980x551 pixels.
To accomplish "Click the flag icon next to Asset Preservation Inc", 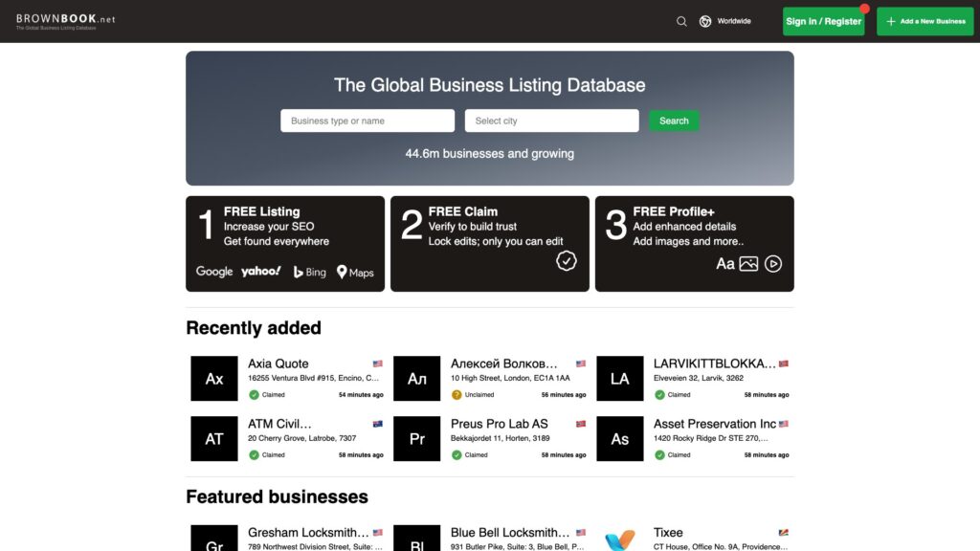I will 783,424.
